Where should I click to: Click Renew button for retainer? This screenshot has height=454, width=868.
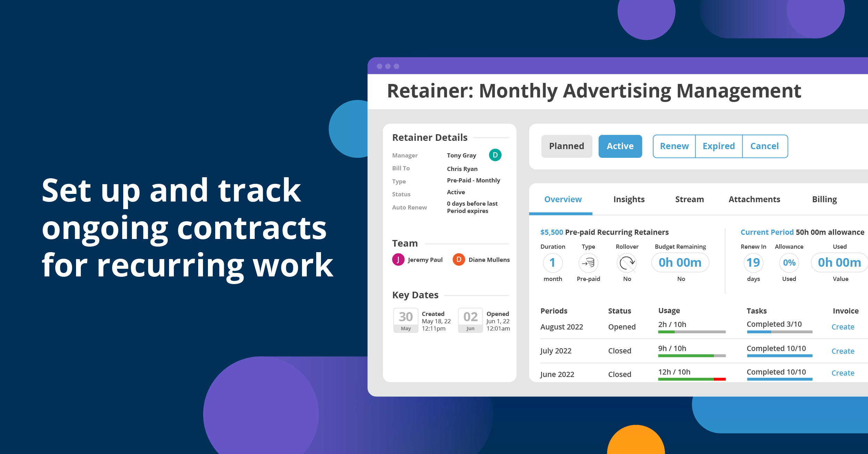click(676, 146)
